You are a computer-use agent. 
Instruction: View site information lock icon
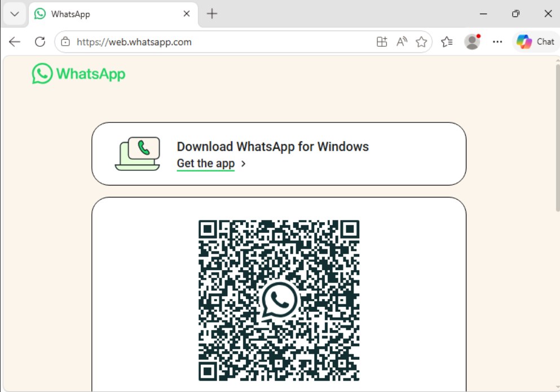65,42
